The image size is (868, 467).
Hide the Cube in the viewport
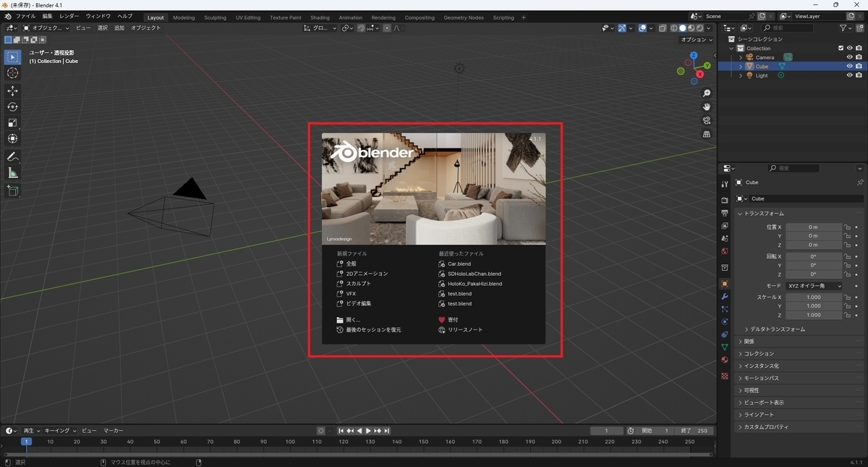click(x=850, y=66)
